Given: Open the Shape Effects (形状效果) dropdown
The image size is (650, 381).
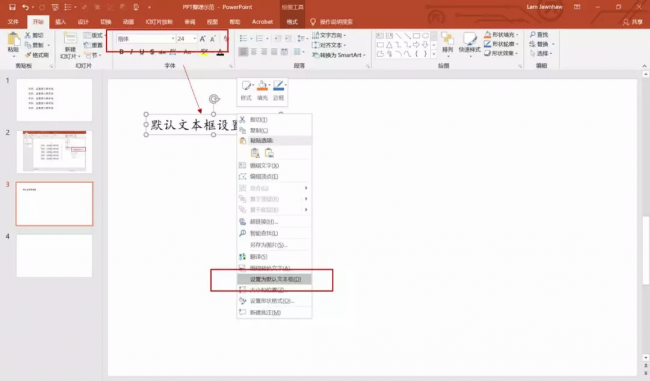Looking at the screenshot, I should [501, 53].
